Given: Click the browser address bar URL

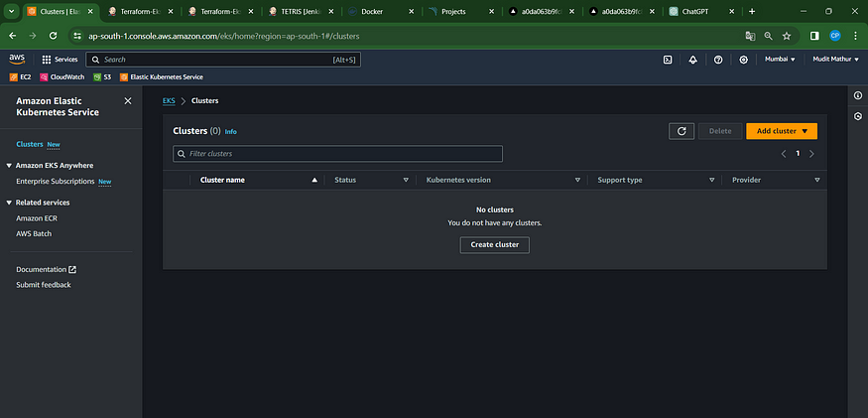Looking at the screenshot, I should click(224, 36).
